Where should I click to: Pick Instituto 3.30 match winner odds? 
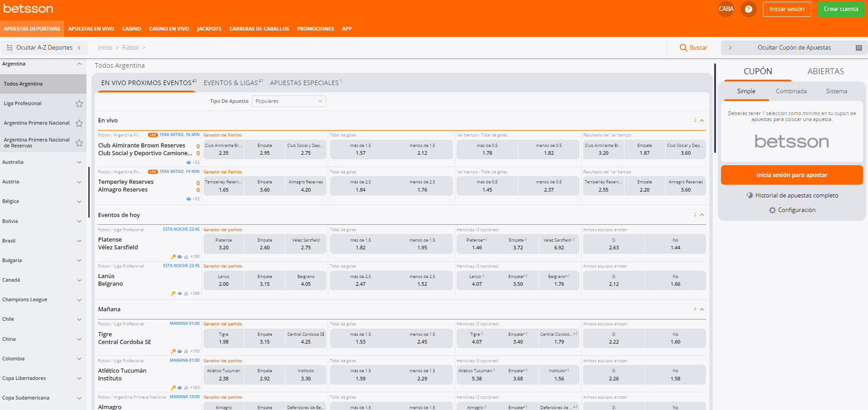[306, 375]
